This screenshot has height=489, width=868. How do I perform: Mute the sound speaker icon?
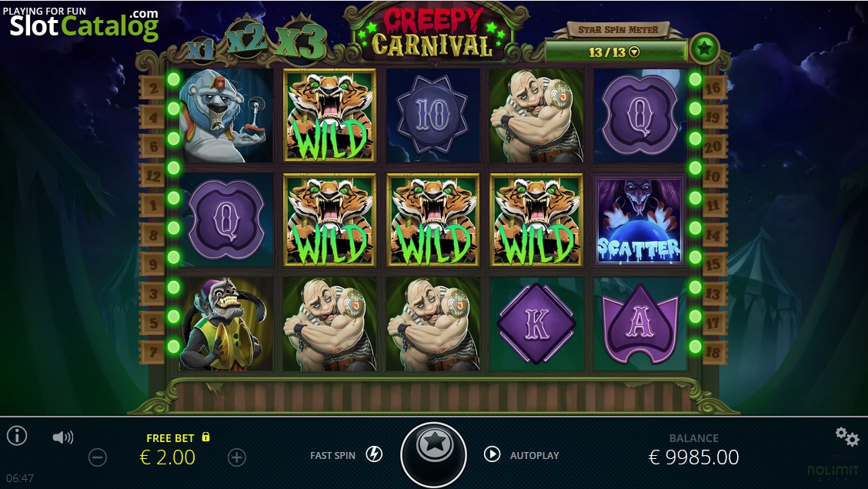coord(62,437)
